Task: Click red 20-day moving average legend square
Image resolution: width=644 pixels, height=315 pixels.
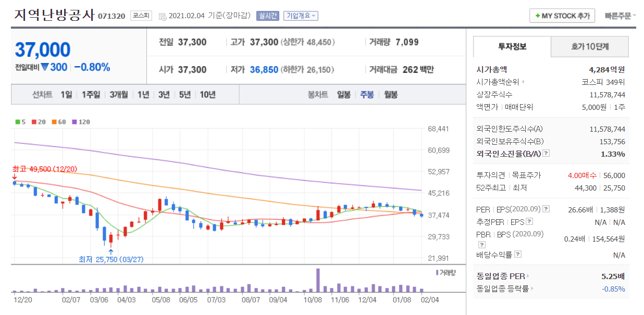Action: coord(34,122)
